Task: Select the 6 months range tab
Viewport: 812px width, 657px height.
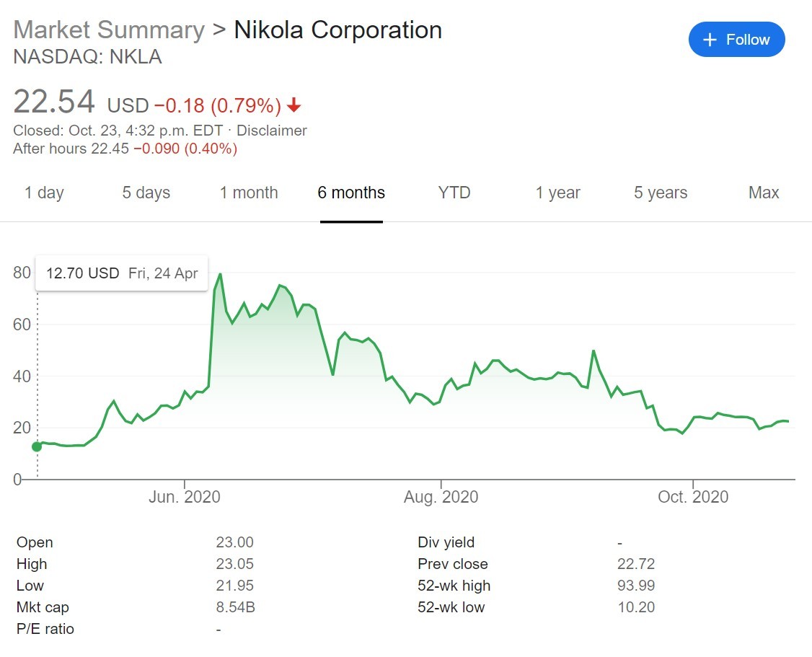Action: 351,193
